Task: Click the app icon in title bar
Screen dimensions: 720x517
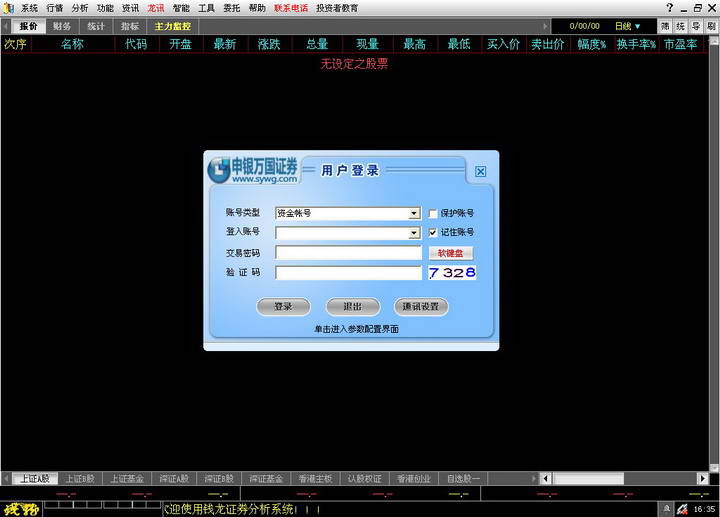Action: click(8, 7)
